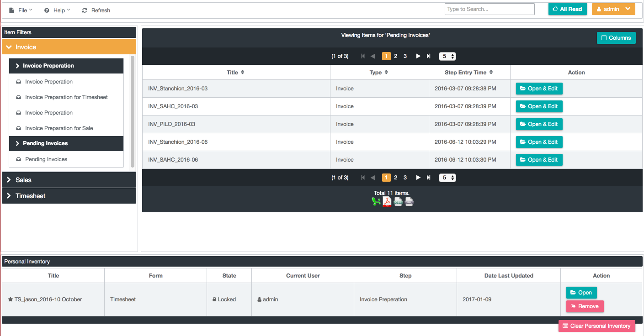Change rows per page in top paginator
This screenshot has height=336, width=644.
click(447, 56)
